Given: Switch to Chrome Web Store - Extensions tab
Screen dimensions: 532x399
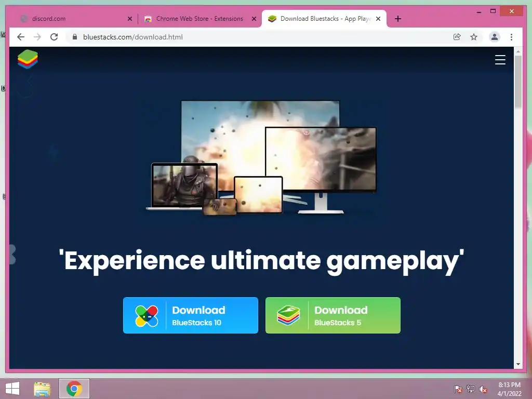Looking at the screenshot, I should point(199,19).
